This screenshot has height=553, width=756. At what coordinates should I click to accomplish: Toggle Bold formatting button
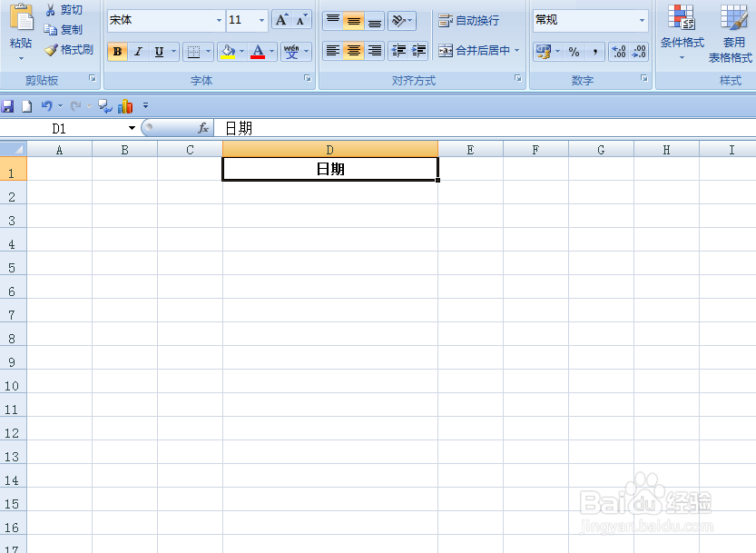118,52
